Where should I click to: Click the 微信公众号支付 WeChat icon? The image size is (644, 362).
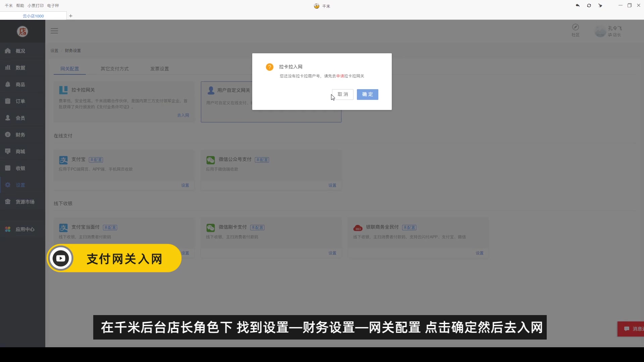click(x=211, y=160)
